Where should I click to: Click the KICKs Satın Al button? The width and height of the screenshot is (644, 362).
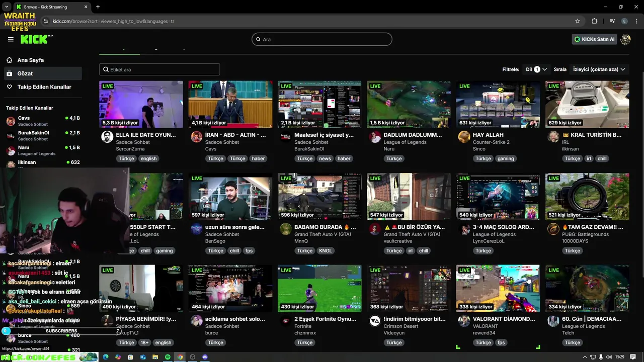click(594, 39)
